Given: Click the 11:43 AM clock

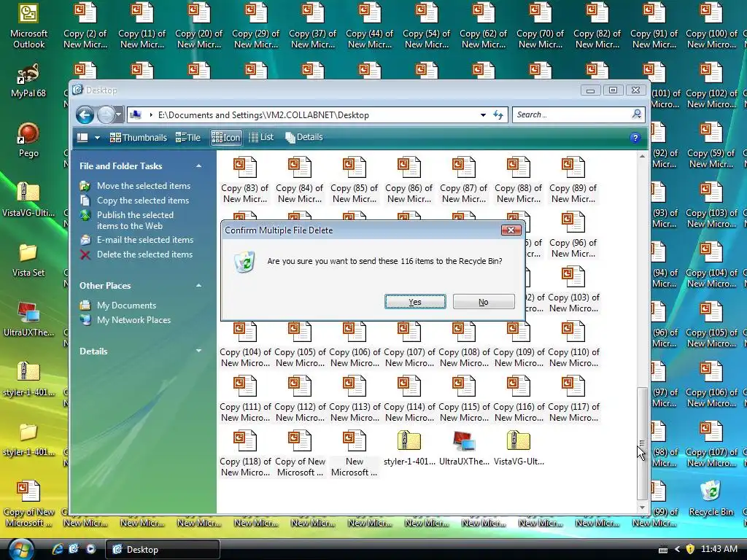Looking at the screenshot, I should 719,549.
